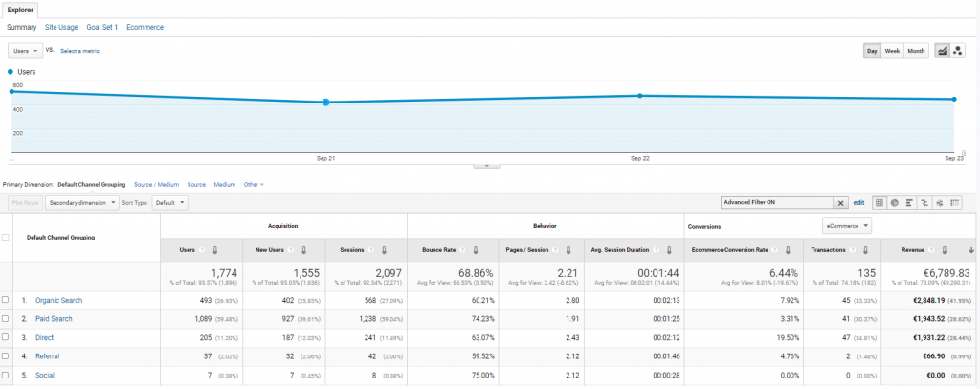Switch to the motion chart icon

point(957,51)
